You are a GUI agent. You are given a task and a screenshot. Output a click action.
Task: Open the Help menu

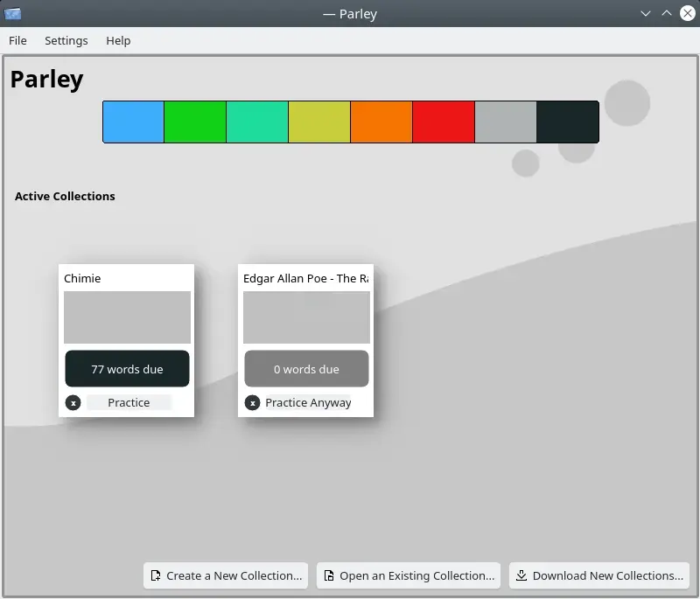[118, 40]
